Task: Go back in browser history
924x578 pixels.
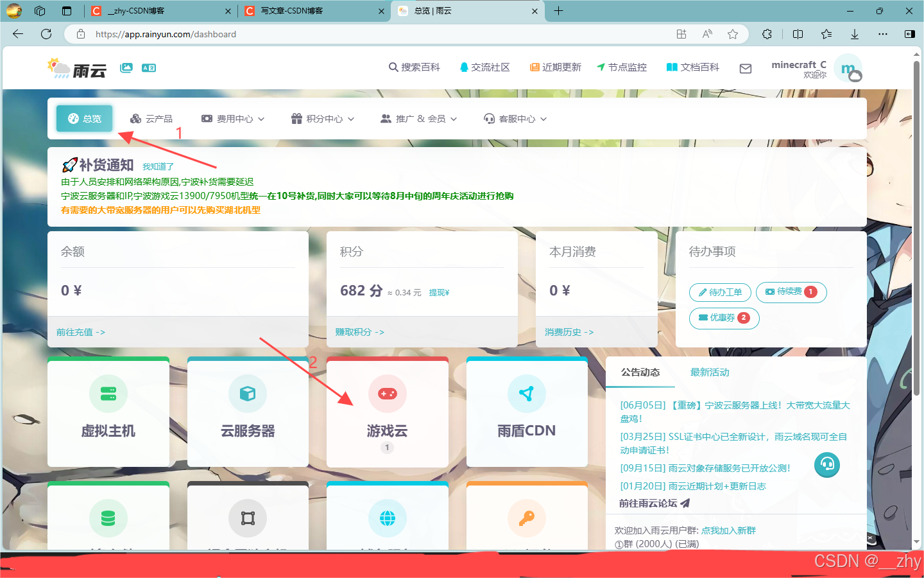Action: pyautogui.click(x=18, y=34)
